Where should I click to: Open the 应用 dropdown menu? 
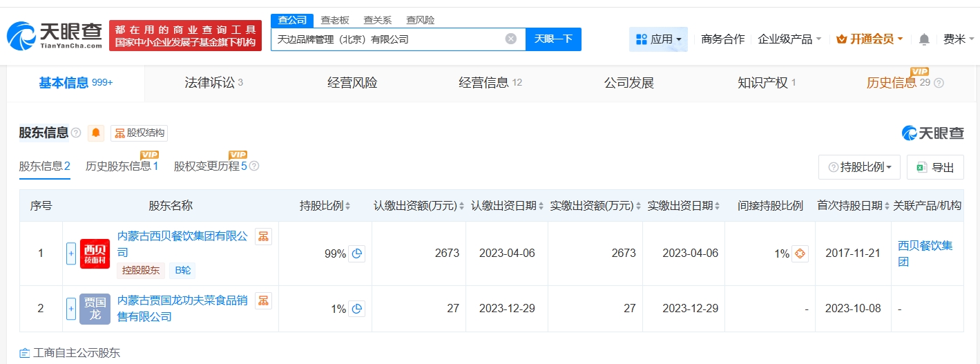(658, 39)
